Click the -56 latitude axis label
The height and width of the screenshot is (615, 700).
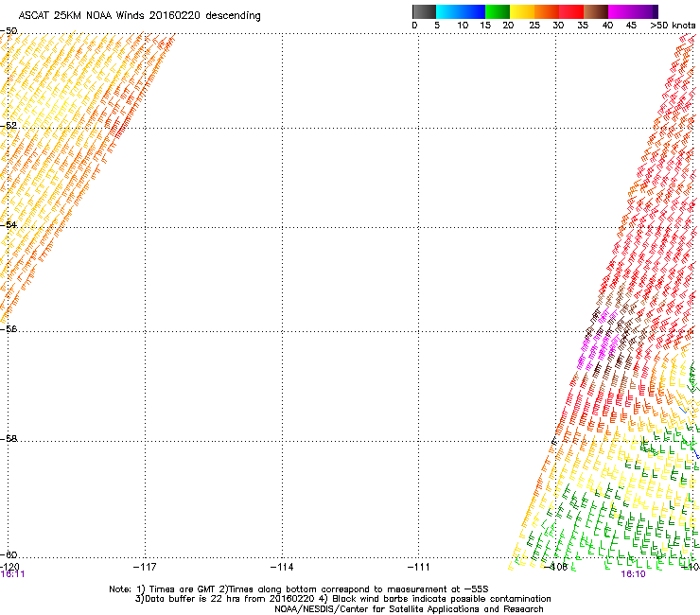point(9,328)
